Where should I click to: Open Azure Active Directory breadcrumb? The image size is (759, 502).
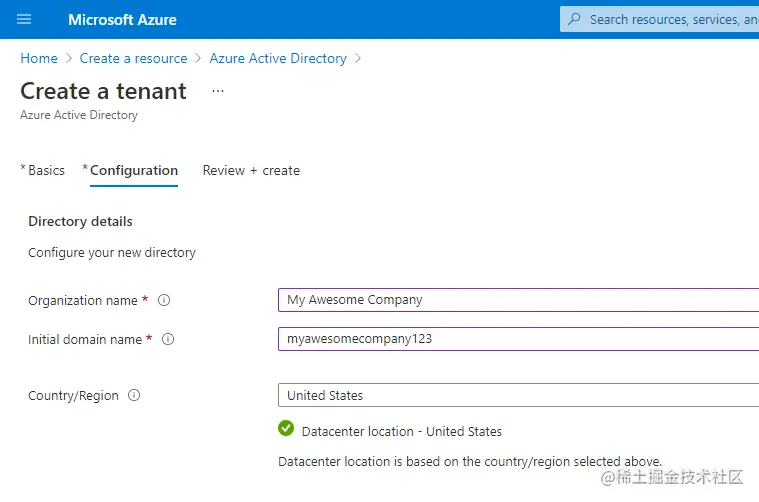click(x=278, y=59)
